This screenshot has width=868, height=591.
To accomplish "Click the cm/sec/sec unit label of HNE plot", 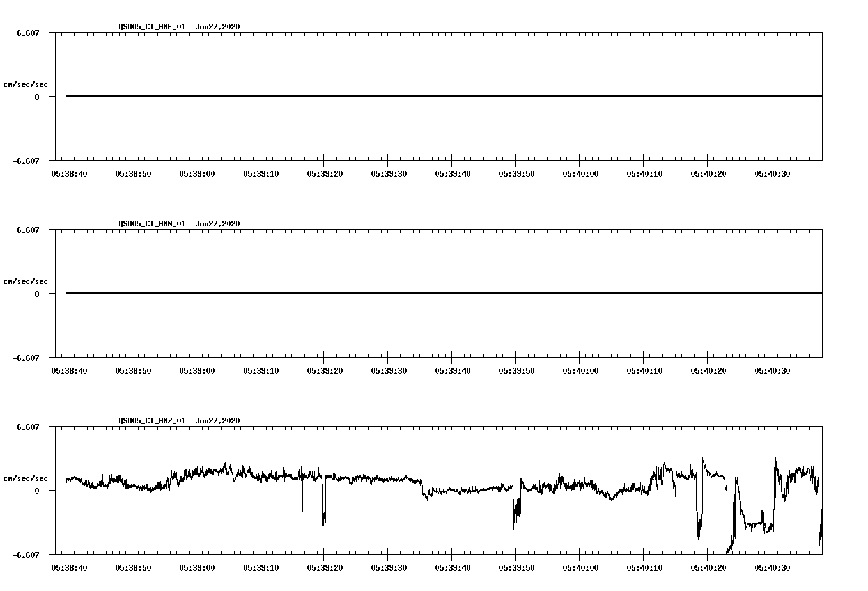I will pyautogui.click(x=26, y=84).
